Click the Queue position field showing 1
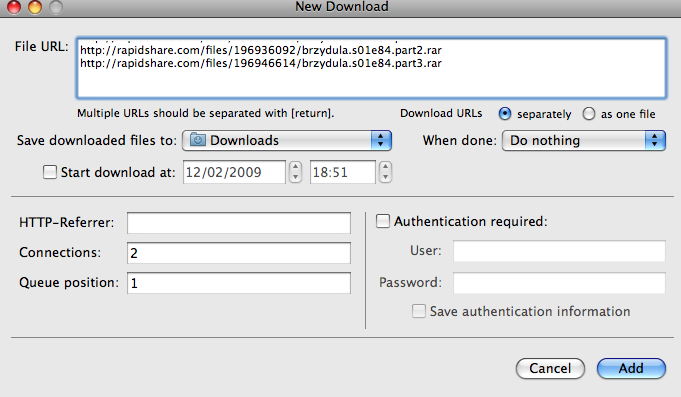 (x=239, y=283)
